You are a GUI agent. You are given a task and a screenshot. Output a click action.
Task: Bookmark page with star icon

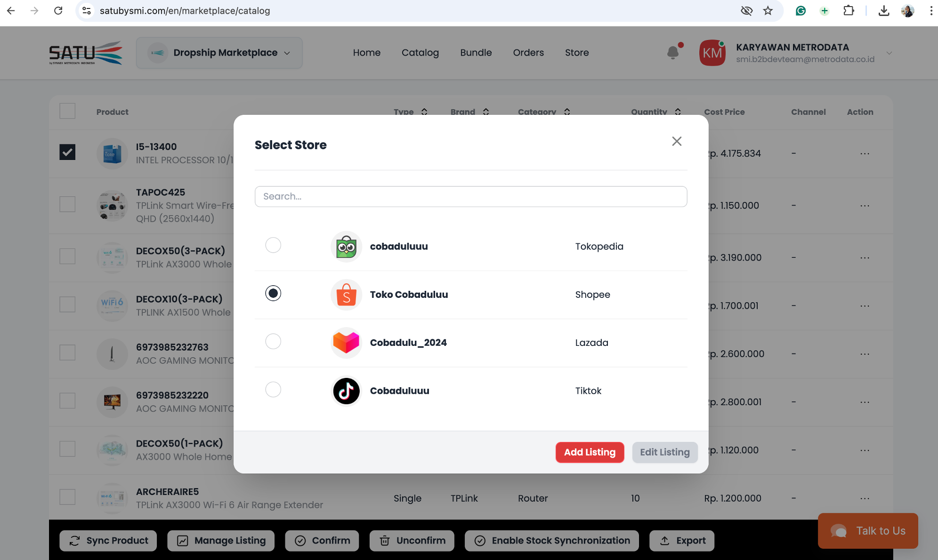tap(768, 11)
